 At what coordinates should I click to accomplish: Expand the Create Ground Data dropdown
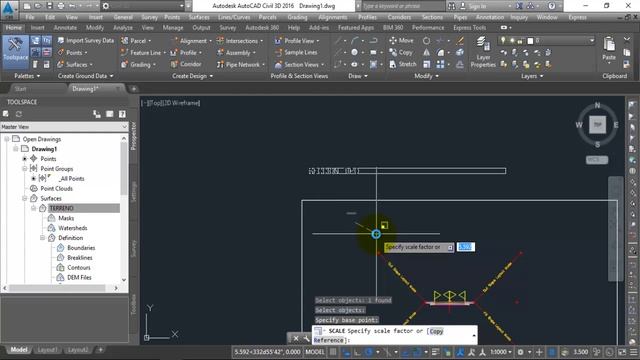[x=85, y=76]
